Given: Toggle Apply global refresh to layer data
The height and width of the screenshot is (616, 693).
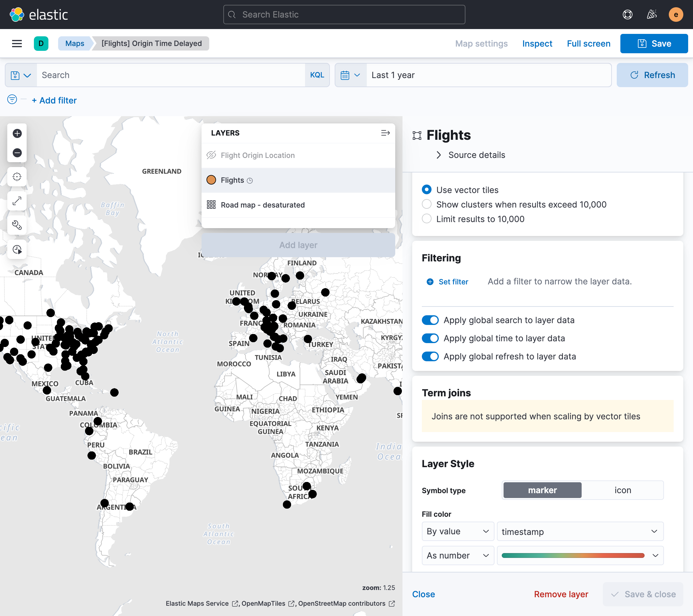Looking at the screenshot, I should click(430, 356).
